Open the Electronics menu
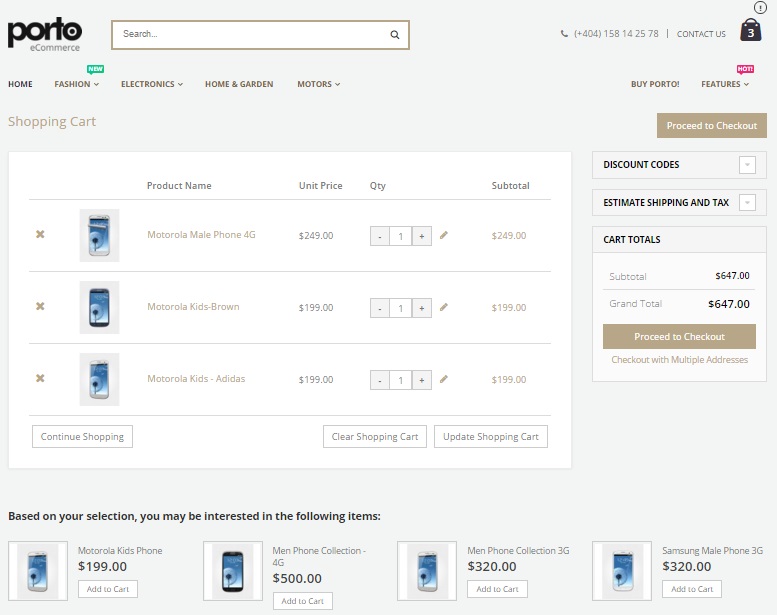 pos(151,85)
